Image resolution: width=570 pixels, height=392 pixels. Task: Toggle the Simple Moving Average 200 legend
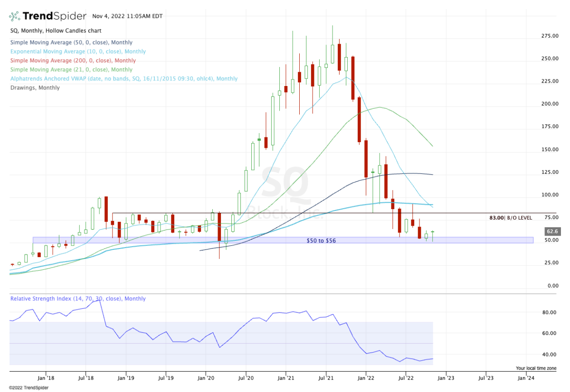pyautogui.click(x=73, y=60)
